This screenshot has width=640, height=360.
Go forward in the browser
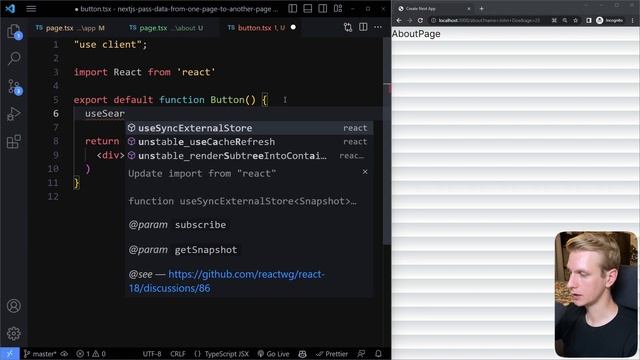coord(409,20)
